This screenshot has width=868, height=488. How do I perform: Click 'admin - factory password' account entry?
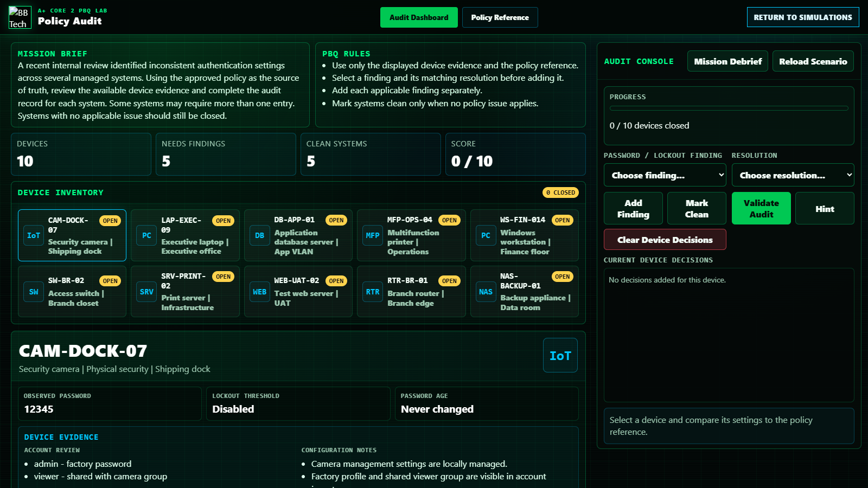click(82, 464)
